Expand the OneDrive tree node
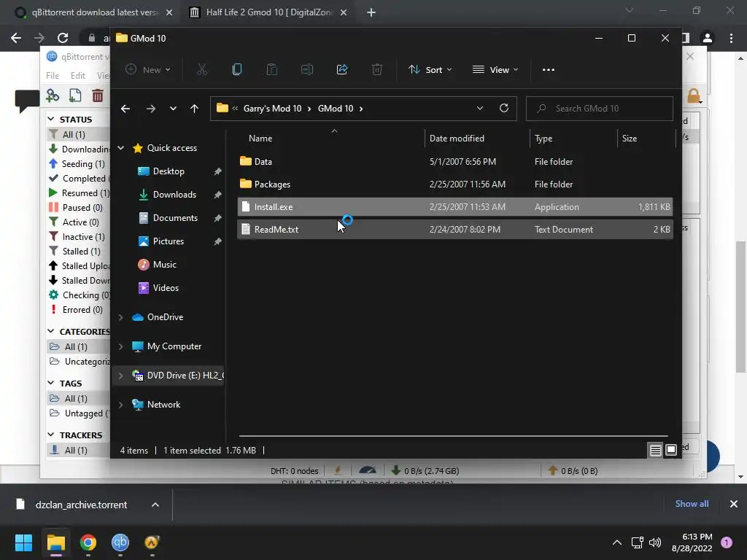This screenshot has height=560, width=747. click(121, 317)
